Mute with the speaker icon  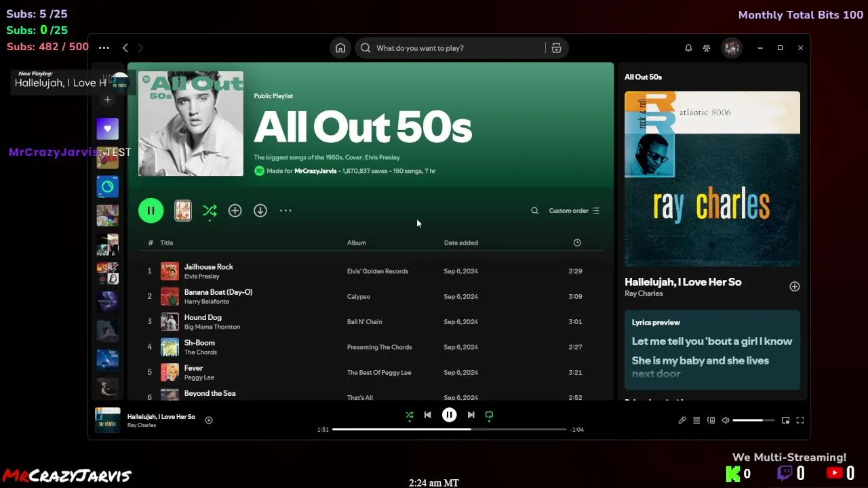point(725,420)
